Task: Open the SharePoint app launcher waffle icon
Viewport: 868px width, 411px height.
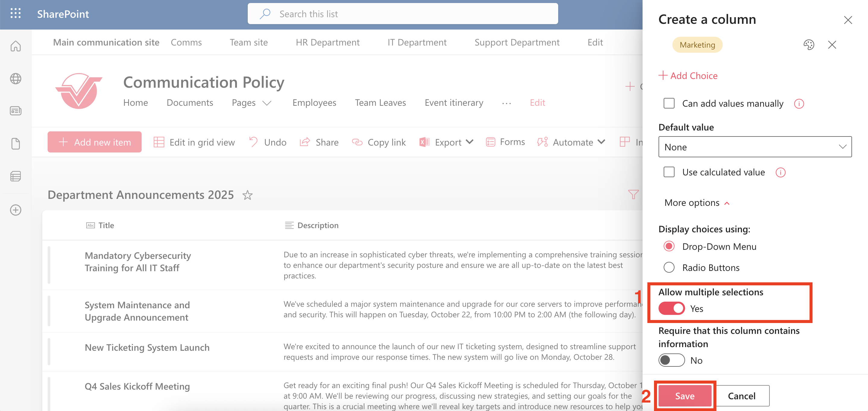Action: pos(15,14)
